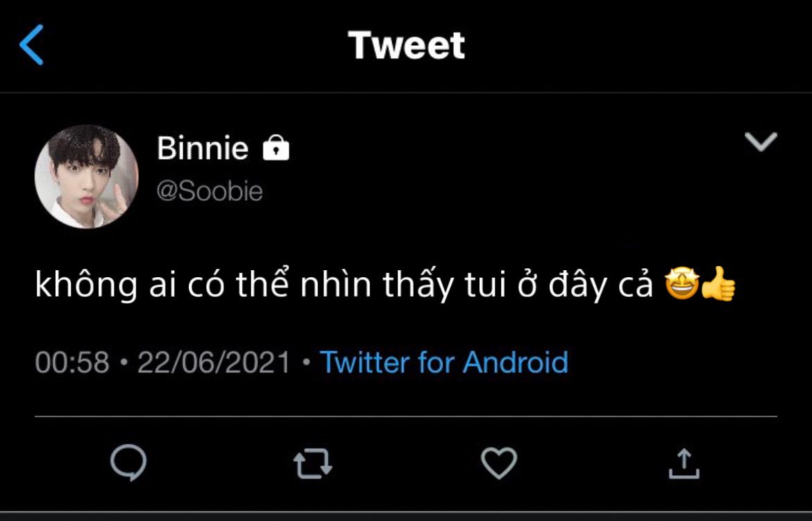This screenshot has width=812, height=521.
Task: Reply to Binnie's tweet
Action: click(129, 463)
